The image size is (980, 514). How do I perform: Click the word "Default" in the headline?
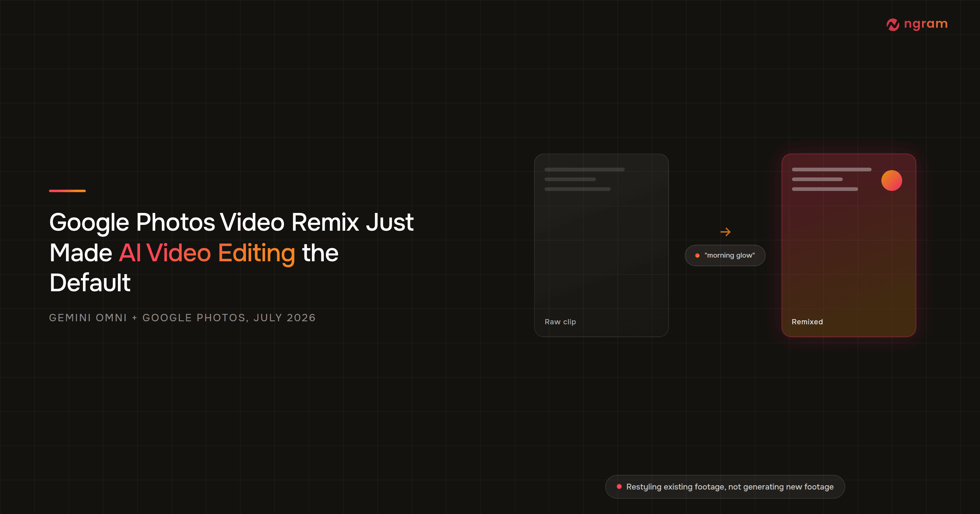[x=90, y=283]
